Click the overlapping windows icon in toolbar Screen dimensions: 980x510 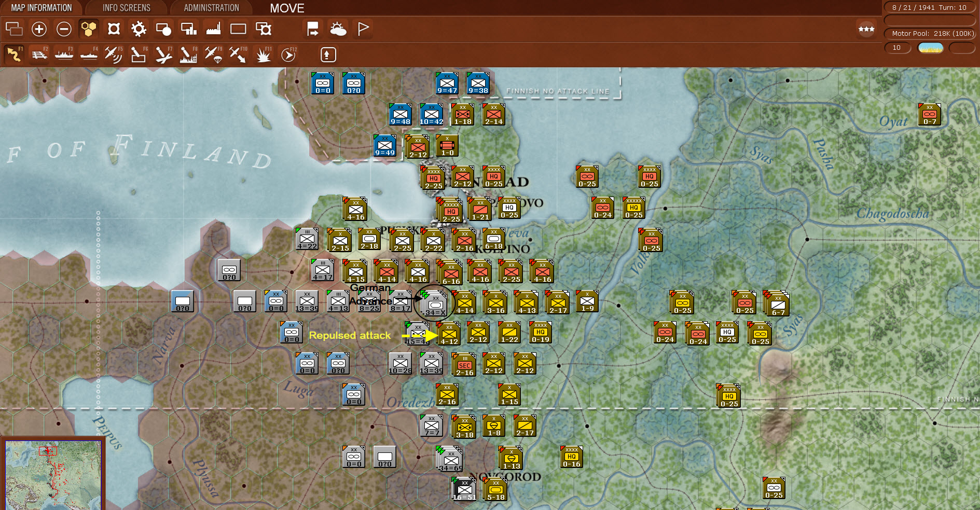coord(14,29)
